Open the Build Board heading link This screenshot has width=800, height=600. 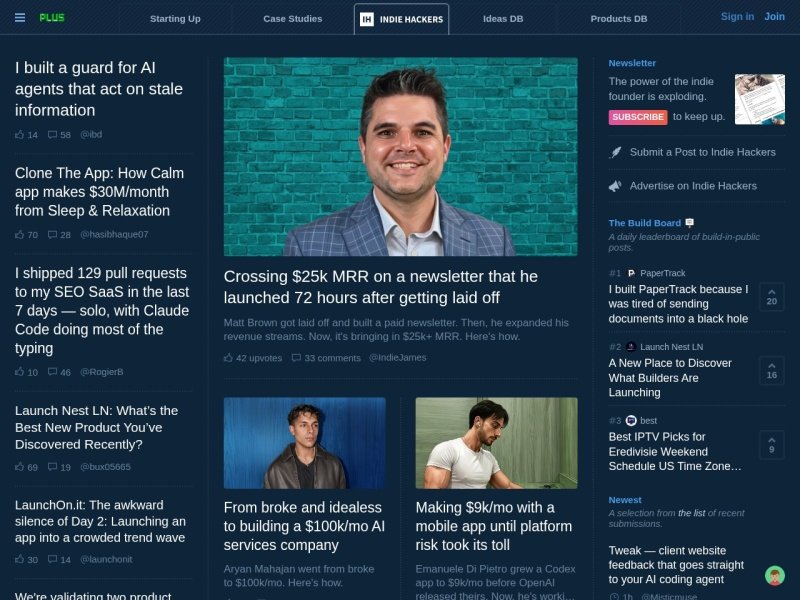pyautogui.click(x=644, y=223)
